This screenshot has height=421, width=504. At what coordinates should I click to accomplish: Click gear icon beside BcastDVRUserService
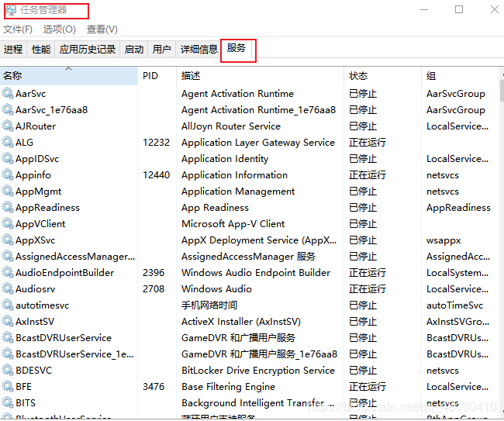tap(8, 337)
